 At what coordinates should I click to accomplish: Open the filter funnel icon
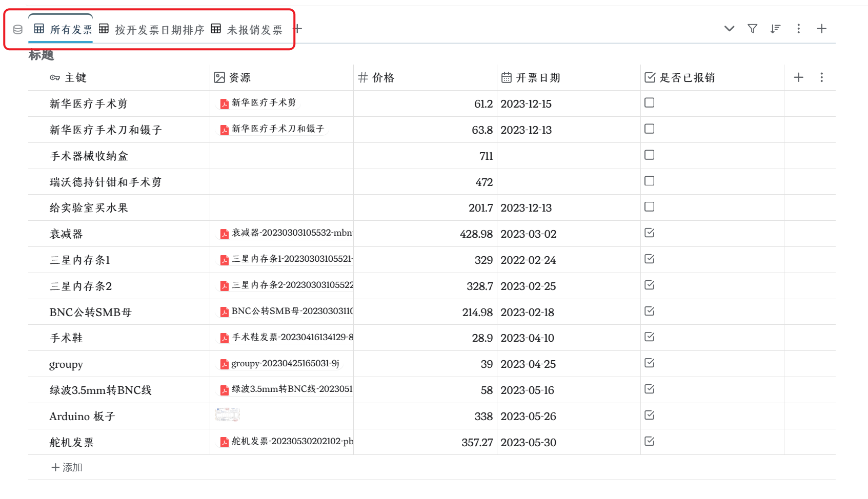752,29
